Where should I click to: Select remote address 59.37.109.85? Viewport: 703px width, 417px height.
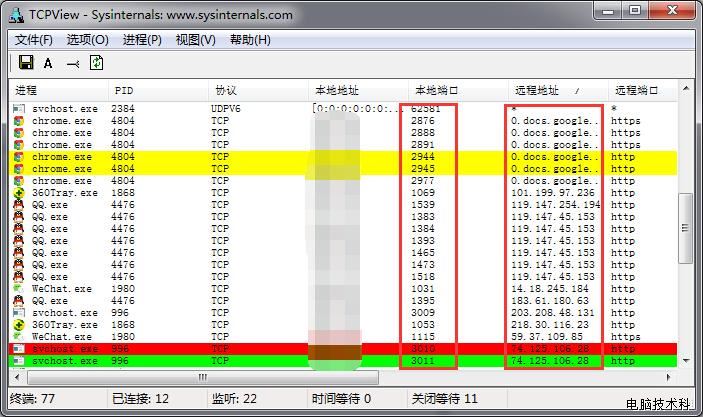pyautogui.click(x=547, y=337)
